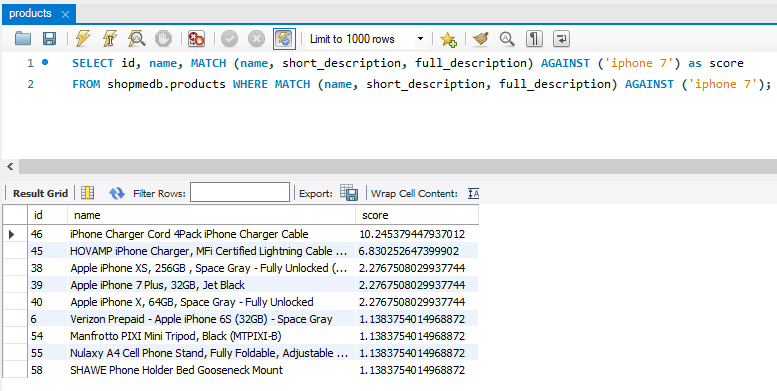
Task: Click the left scroll arrow of editor
Action: click(x=9, y=167)
